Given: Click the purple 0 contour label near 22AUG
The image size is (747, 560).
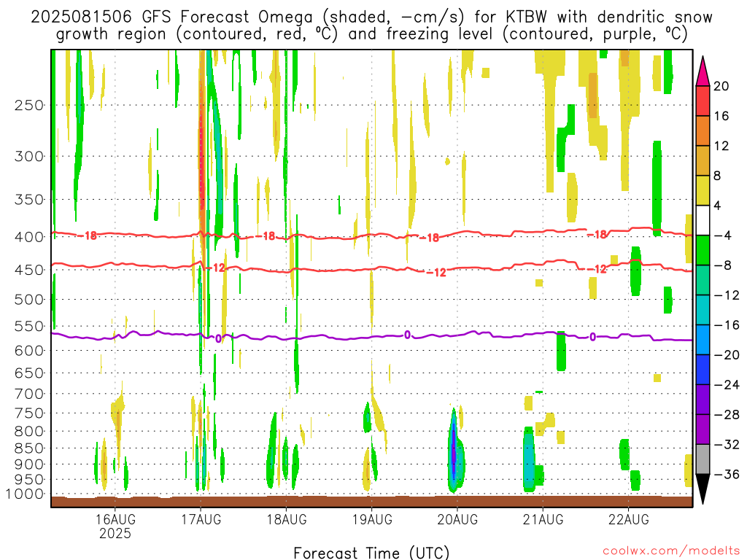Looking at the screenshot, I should 592,337.
